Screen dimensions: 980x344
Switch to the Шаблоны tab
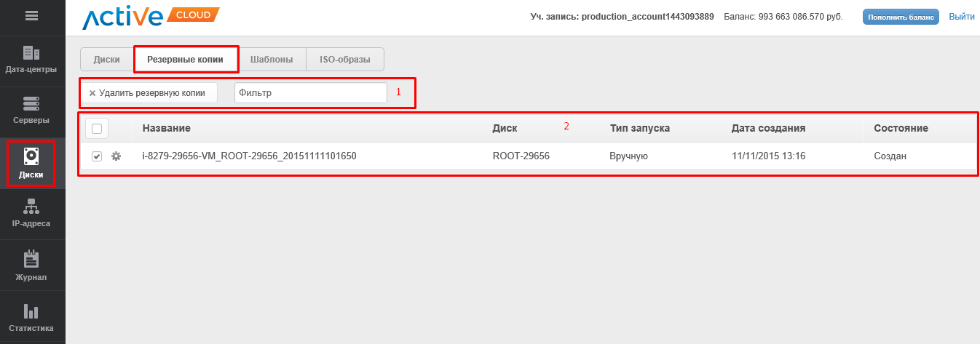pyautogui.click(x=271, y=60)
